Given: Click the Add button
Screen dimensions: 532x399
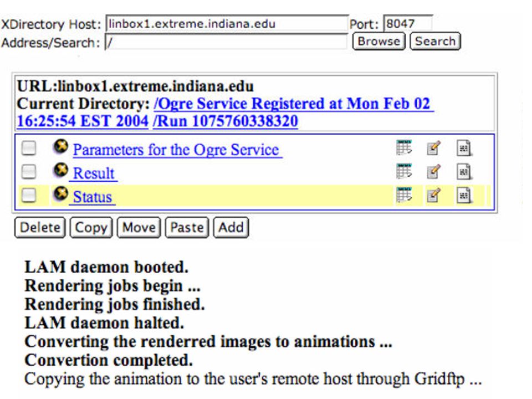Looking at the screenshot, I should [231, 228].
